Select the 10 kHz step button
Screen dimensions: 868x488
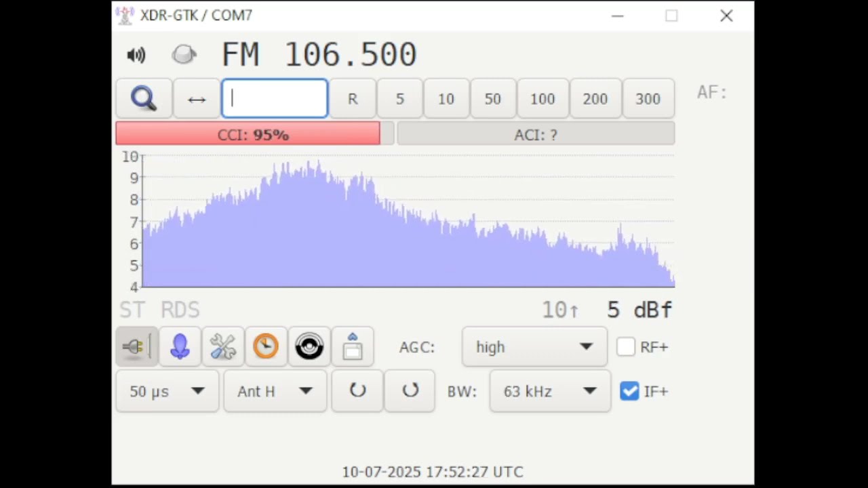point(446,99)
